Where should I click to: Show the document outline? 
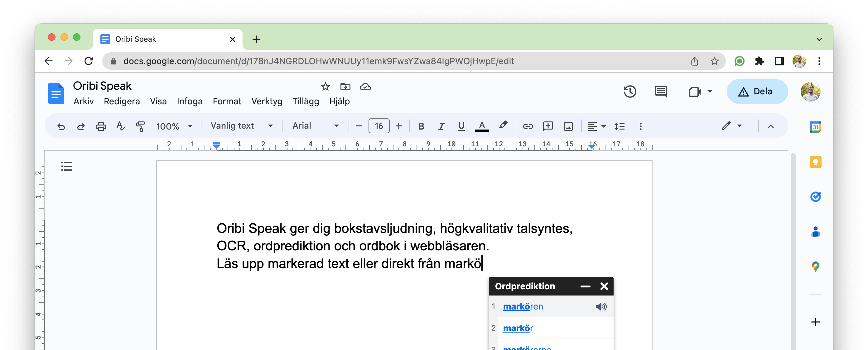pos(66,166)
